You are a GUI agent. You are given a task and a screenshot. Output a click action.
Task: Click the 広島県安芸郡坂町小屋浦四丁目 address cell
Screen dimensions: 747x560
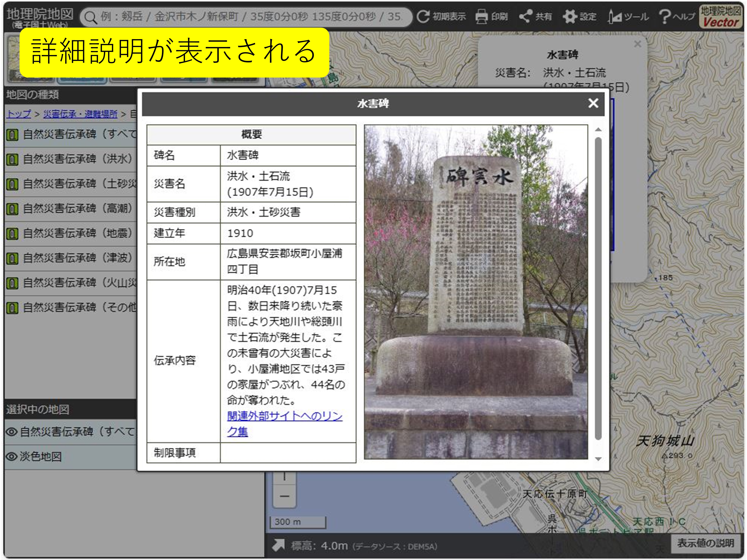(x=288, y=262)
